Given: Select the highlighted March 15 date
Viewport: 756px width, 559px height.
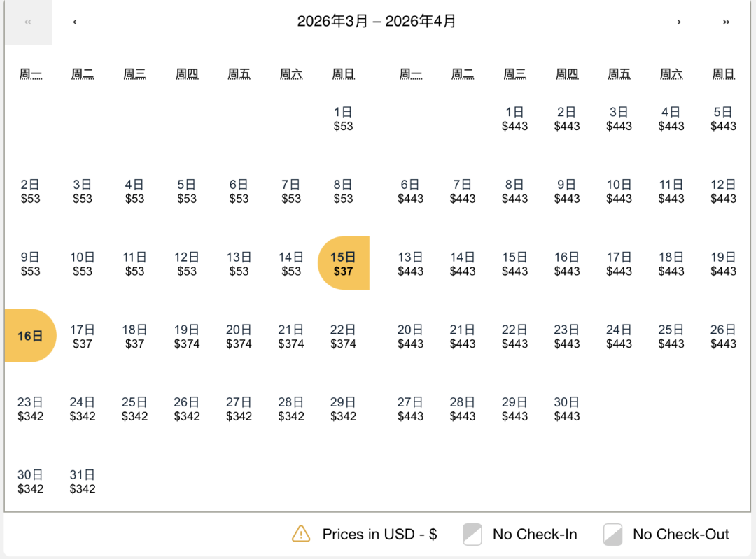Looking at the screenshot, I should point(343,263).
